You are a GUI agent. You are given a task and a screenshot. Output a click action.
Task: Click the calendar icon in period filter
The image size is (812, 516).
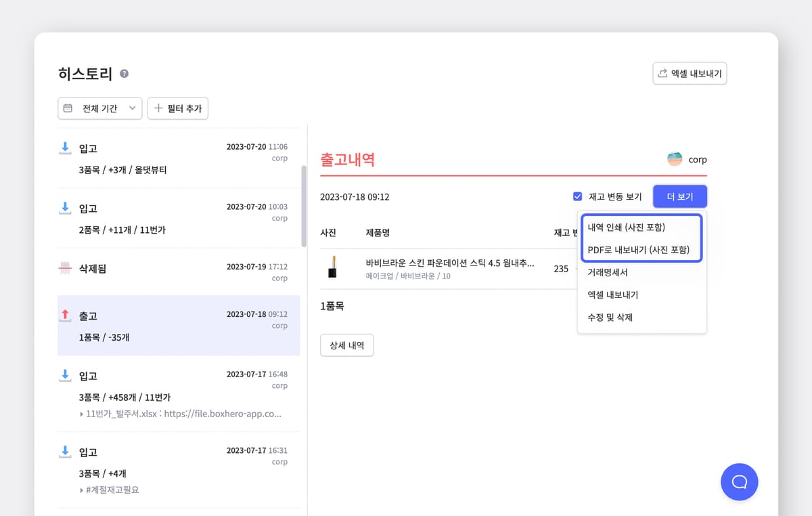(68, 108)
